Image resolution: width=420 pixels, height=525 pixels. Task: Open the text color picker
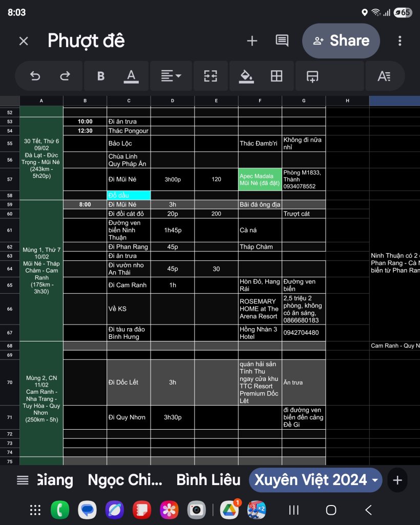pyautogui.click(x=131, y=76)
